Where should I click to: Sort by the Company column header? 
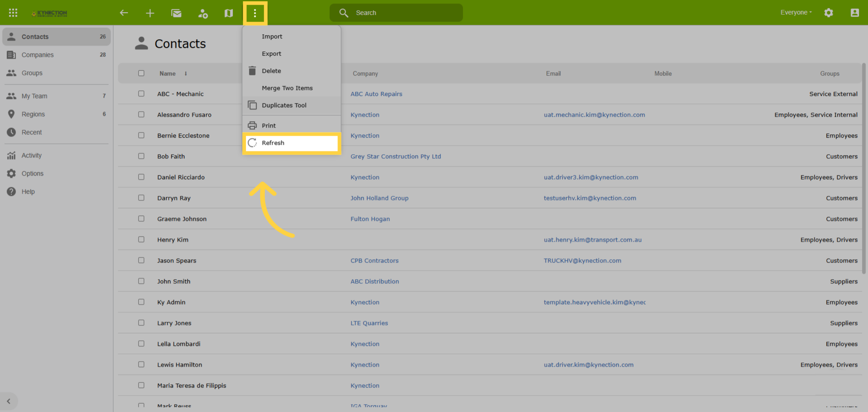[x=365, y=73]
